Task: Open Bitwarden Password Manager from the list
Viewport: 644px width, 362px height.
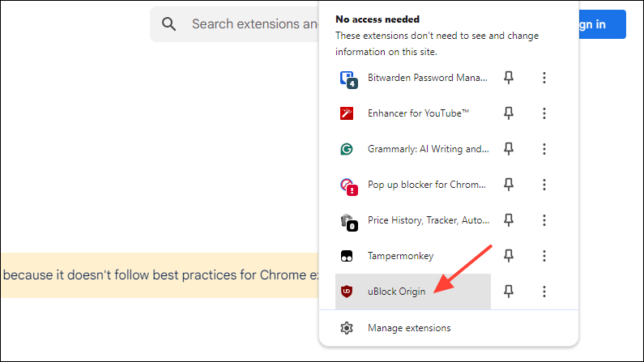Action: pos(413,78)
